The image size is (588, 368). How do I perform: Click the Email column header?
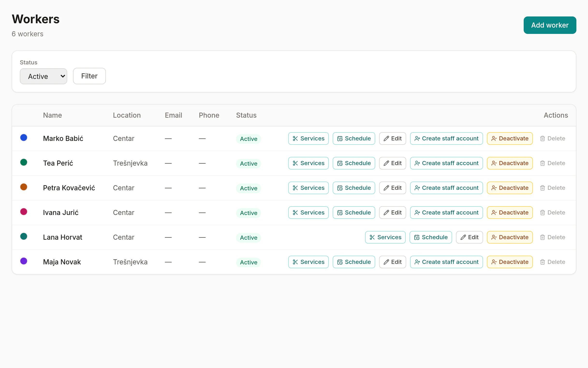point(173,115)
